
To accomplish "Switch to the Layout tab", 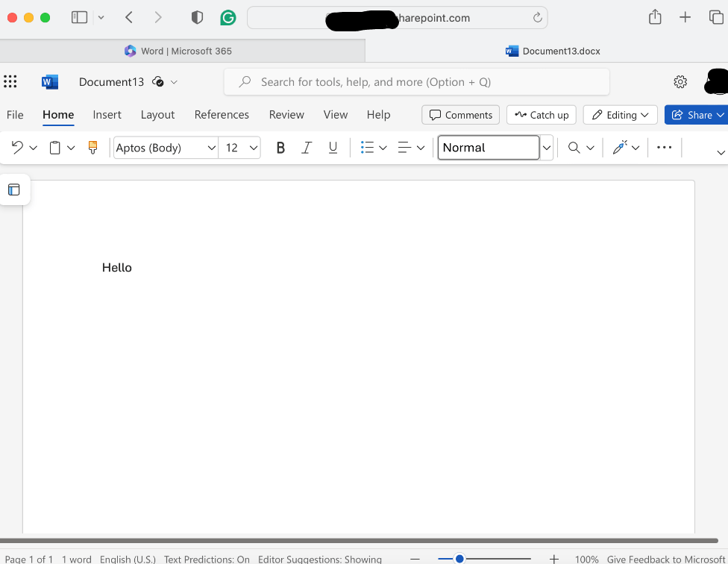I will [157, 115].
